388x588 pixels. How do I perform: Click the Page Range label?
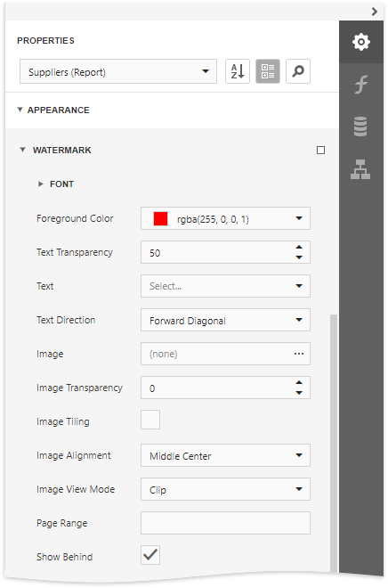[x=61, y=523]
